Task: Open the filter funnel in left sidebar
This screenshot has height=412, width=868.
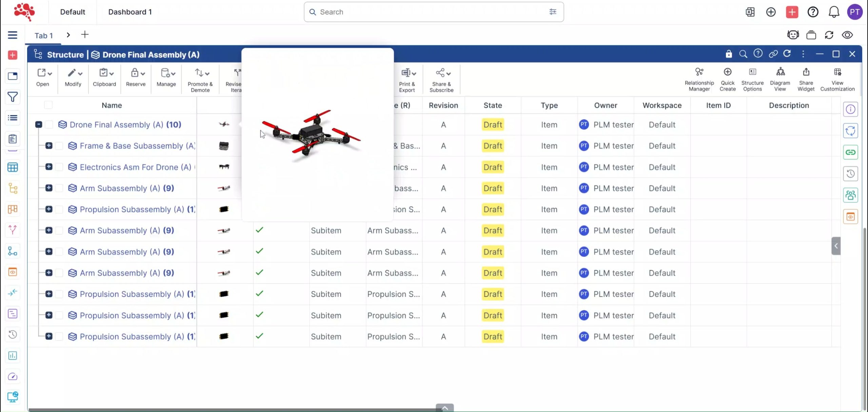Action: coord(13,97)
